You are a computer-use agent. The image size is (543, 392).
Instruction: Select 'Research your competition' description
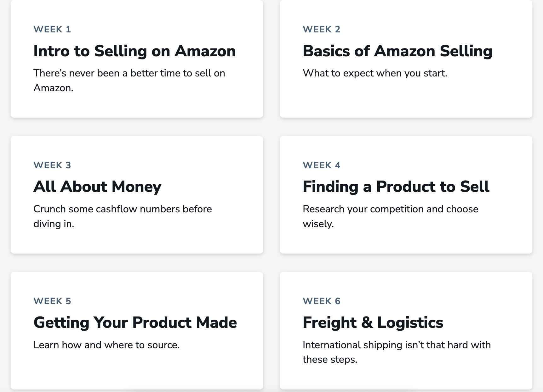[x=391, y=216]
